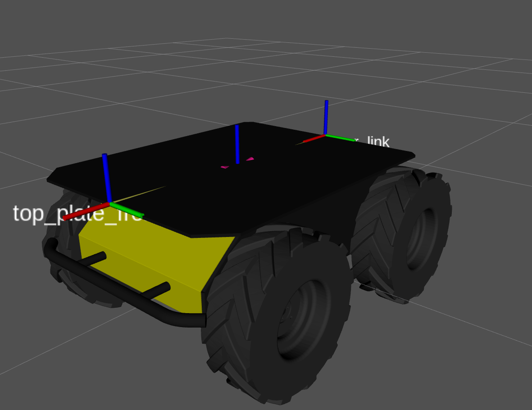Select the partially hidden r_link label

coord(372,142)
